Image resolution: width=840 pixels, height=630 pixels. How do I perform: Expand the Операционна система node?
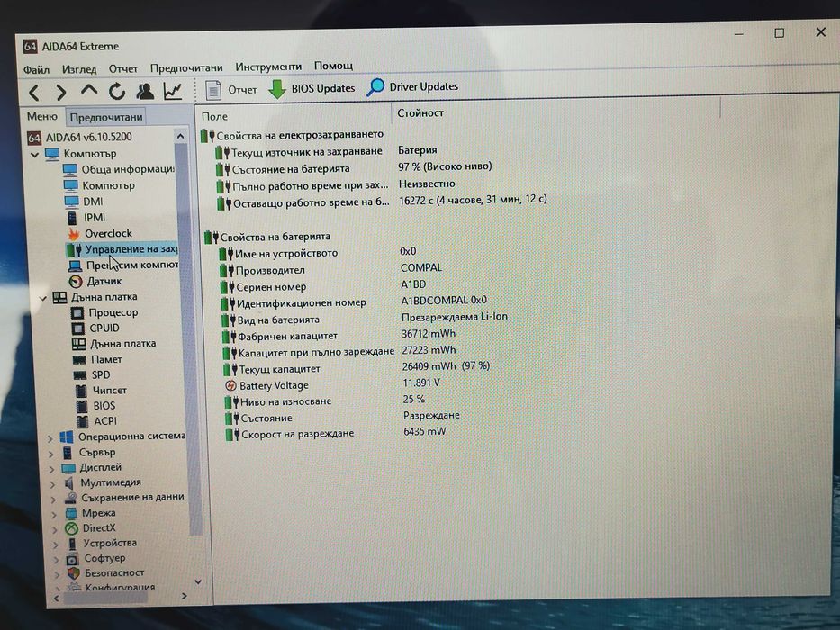coord(50,438)
